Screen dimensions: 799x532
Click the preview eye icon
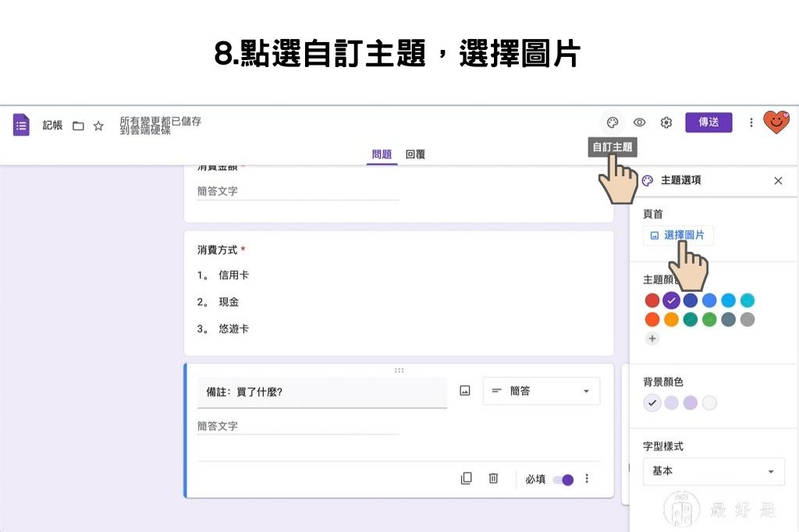click(x=640, y=122)
